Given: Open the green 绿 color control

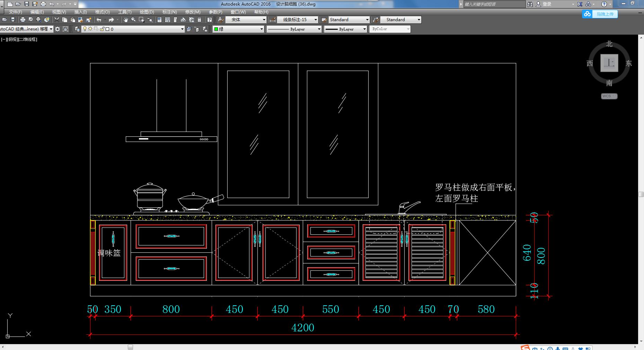Looking at the screenshot, I should (x=239, y=29).
